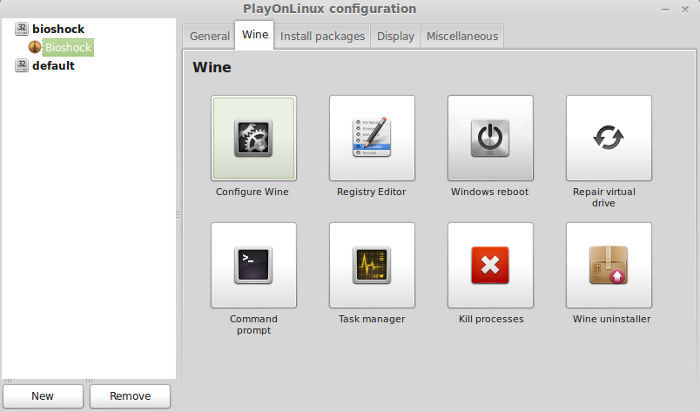Screen dimensions: 700x412
Task: Close the PlayOnLinux configuration window
Action: point(685,9)
